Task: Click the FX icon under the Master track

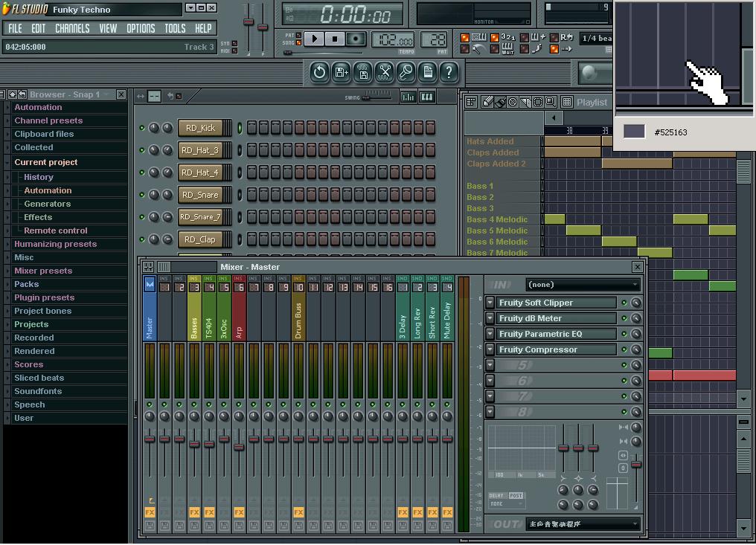Action: pyautogui.click(x=150, y=512)
